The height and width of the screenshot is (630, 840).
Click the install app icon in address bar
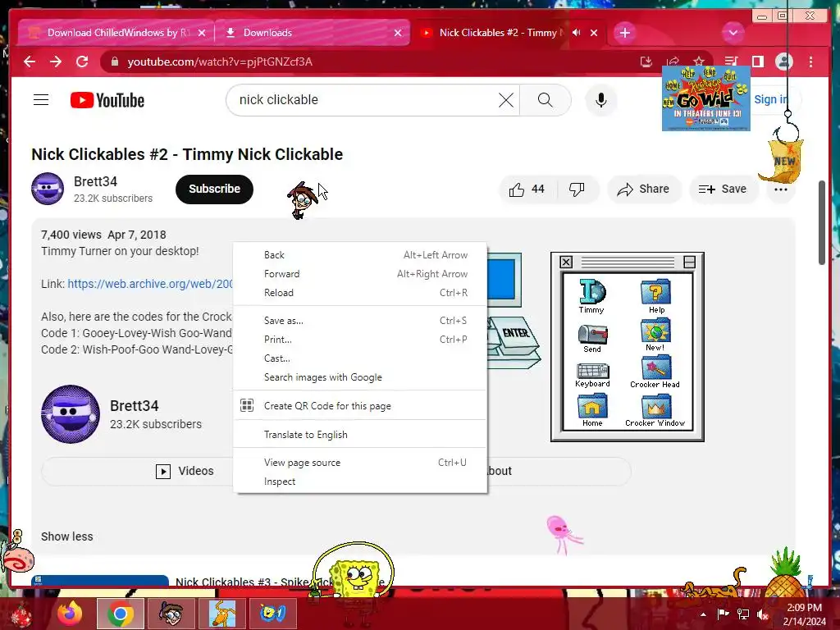coord(646,62)
